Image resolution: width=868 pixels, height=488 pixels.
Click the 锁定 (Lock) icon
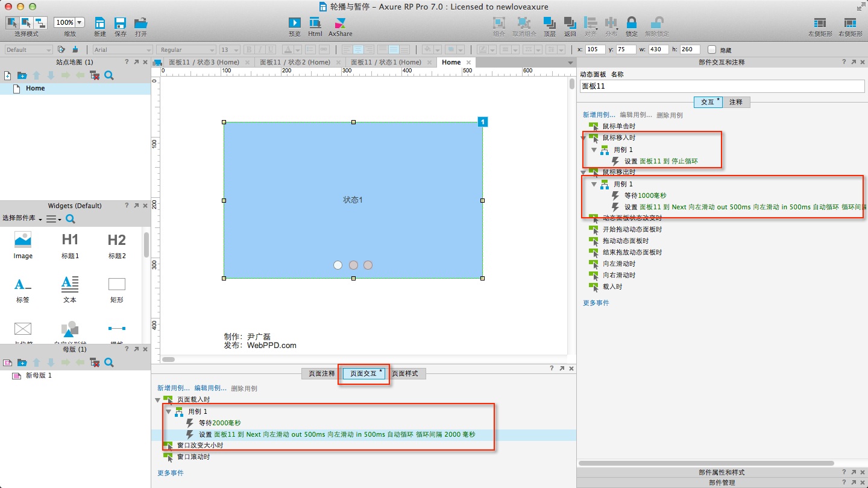(631, 23)
